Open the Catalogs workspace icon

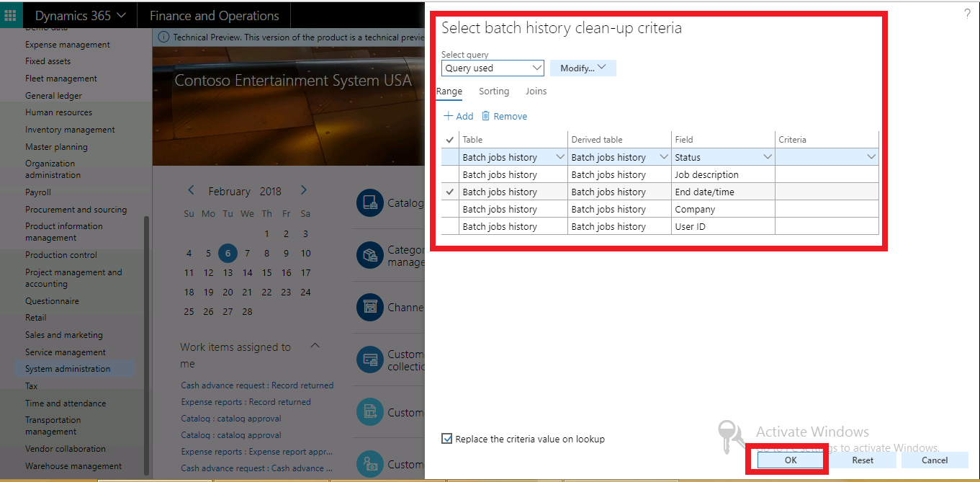click(x=370, y=202)
